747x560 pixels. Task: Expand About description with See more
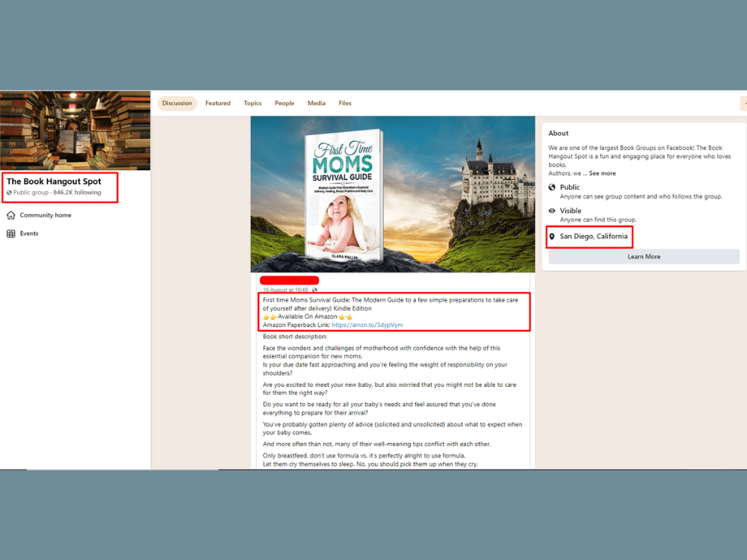click(602, 173)
